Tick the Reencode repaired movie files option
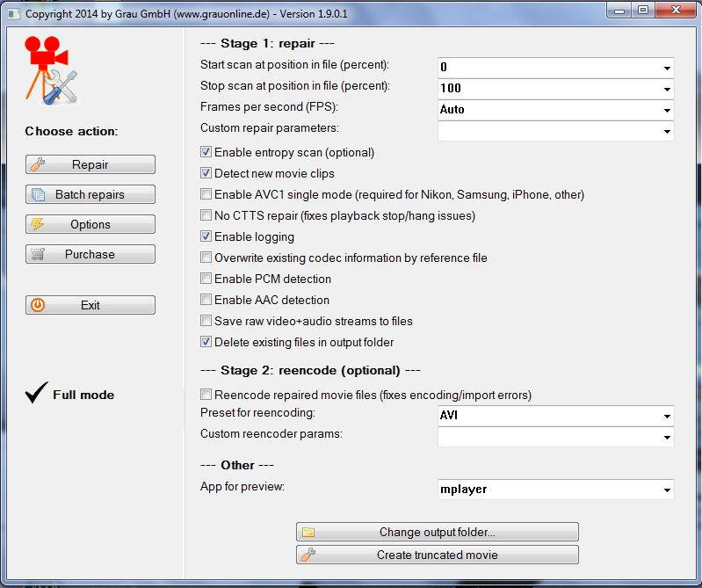The height and width of the screenshot is (588, 702). pyautogui.click(x=206, y=396)
